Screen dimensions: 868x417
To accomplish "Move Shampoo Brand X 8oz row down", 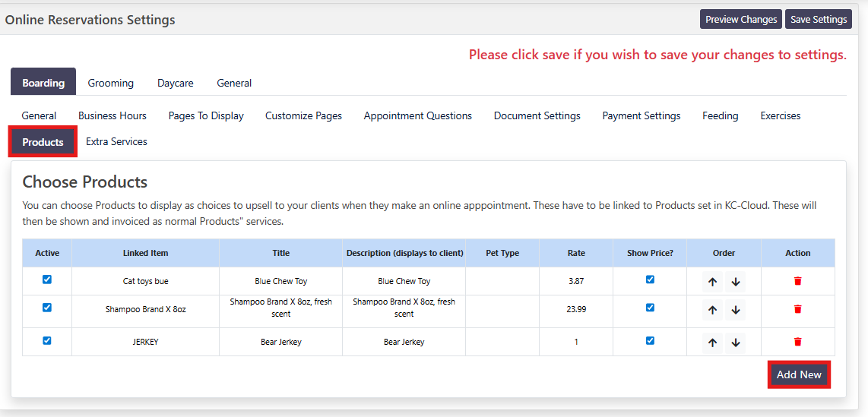I will coord(735,310).
